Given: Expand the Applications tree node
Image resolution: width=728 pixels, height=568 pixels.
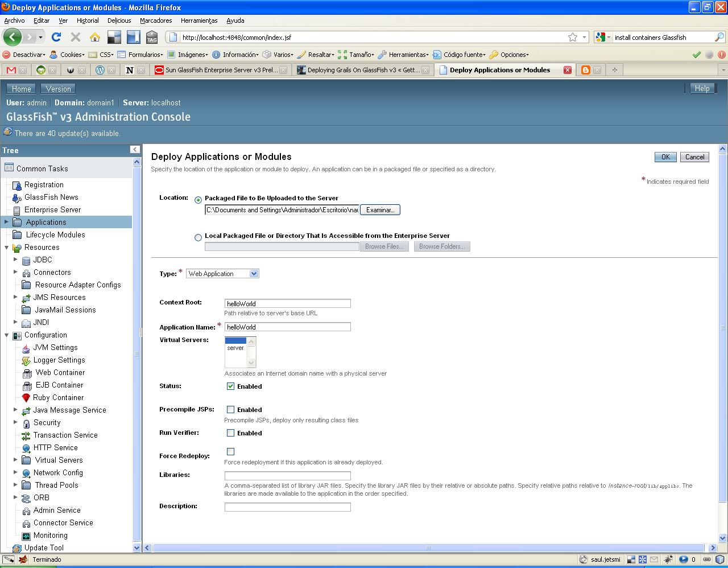Looking at the screenshot, I should tap(6, 221).
